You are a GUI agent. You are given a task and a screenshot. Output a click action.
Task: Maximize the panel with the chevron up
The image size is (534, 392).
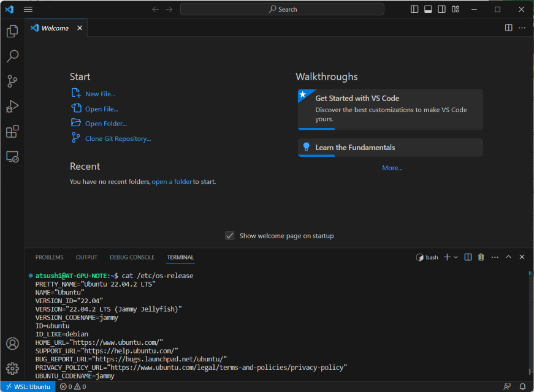click(508, 257)
